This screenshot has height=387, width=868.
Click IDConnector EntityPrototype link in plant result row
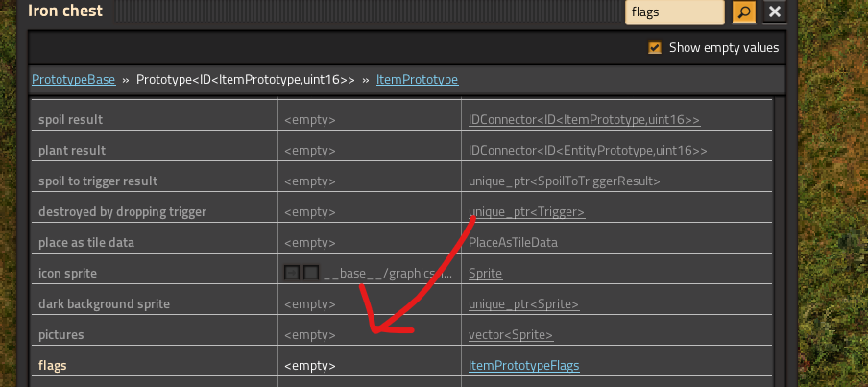[x=588, y=151]
